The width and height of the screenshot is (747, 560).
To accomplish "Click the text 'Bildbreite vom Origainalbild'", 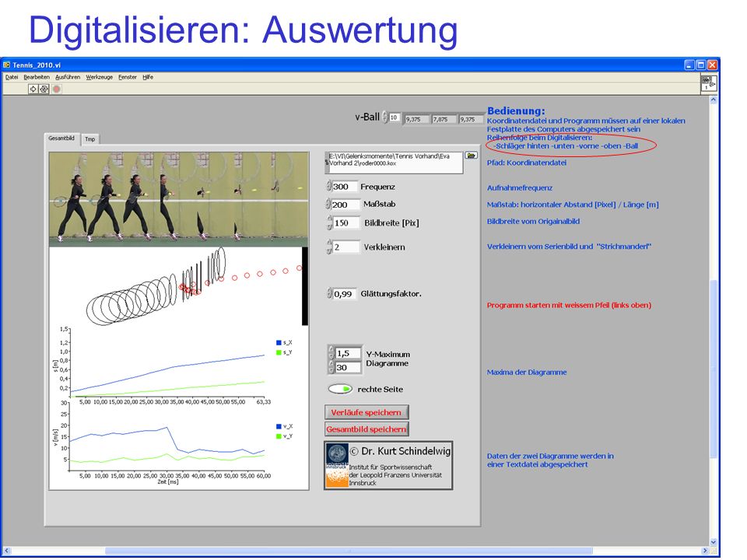I will click(x=533, y=221).
